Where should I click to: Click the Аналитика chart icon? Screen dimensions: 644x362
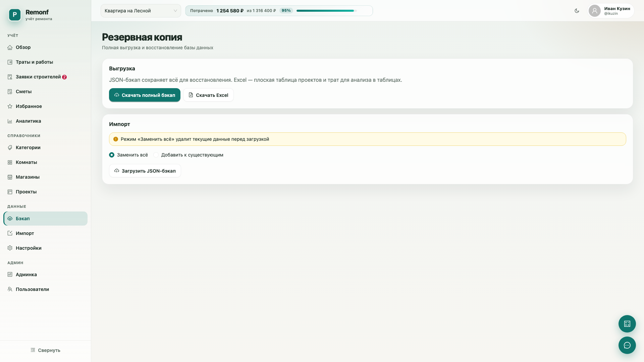tap(10, 121)
